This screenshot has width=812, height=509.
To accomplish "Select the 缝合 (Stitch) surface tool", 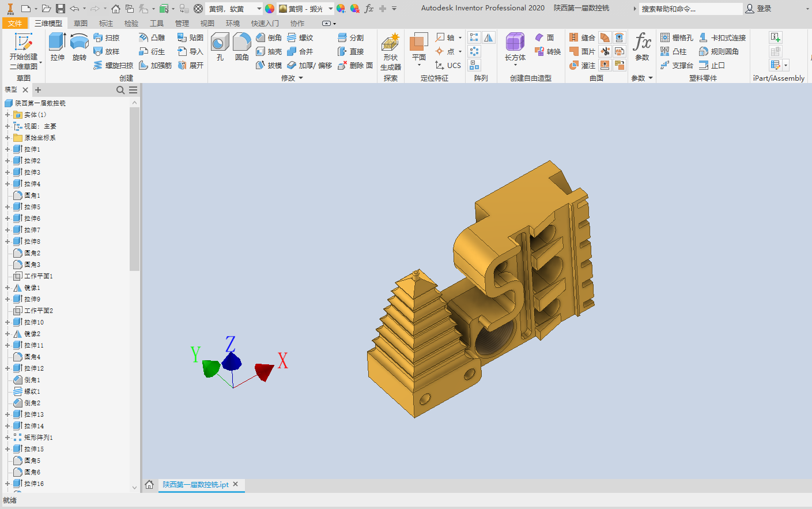I will click(582, 37).
